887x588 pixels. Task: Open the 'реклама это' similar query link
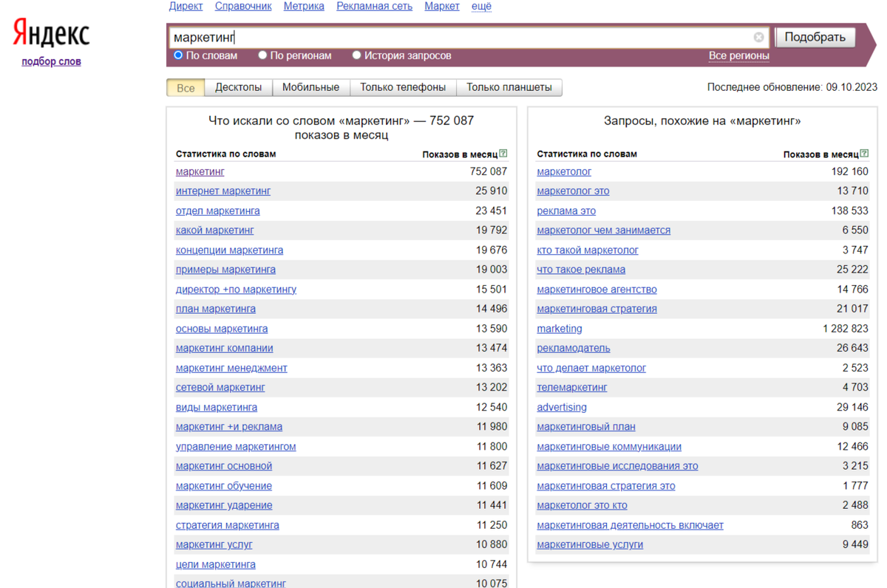(566, 211)
